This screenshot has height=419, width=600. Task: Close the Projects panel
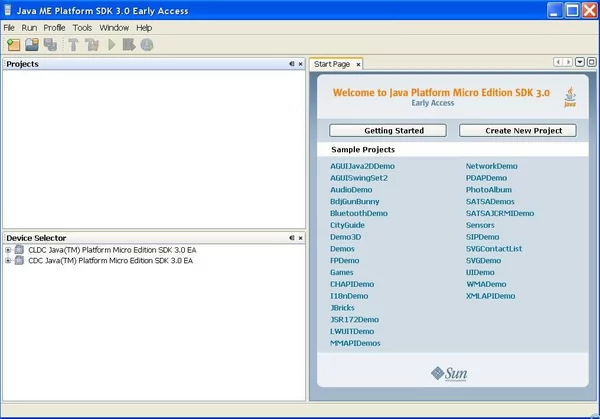point(300,64)
